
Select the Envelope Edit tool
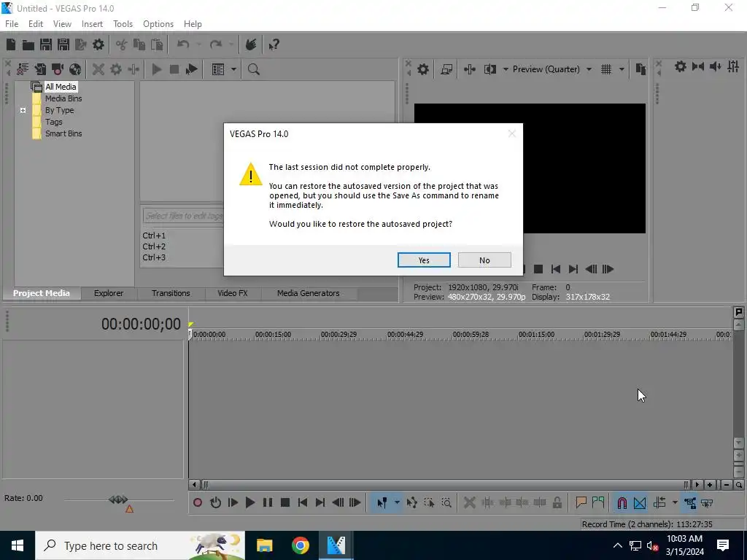pyautogui.click(x=411, y=503)
